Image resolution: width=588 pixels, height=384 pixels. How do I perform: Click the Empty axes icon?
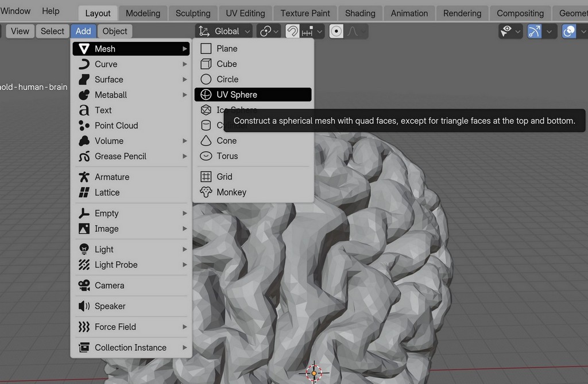84,214
